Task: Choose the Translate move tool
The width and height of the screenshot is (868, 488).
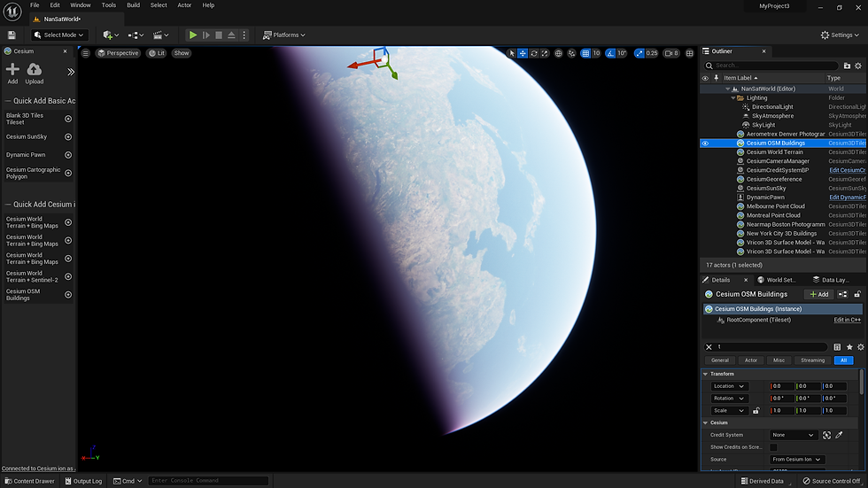Action: pyautogui.click(x=523, y=53)
